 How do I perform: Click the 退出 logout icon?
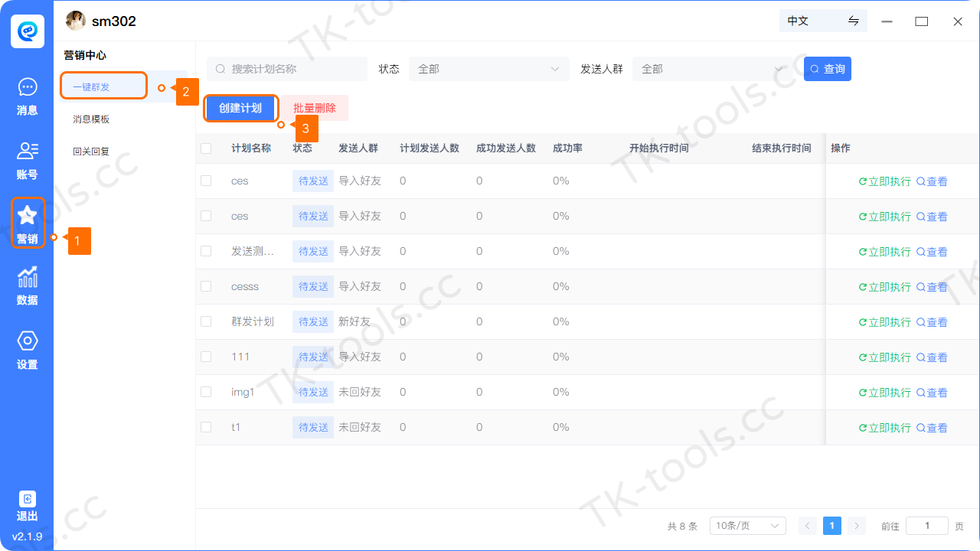pyautogui.click(x=27, y=499)
